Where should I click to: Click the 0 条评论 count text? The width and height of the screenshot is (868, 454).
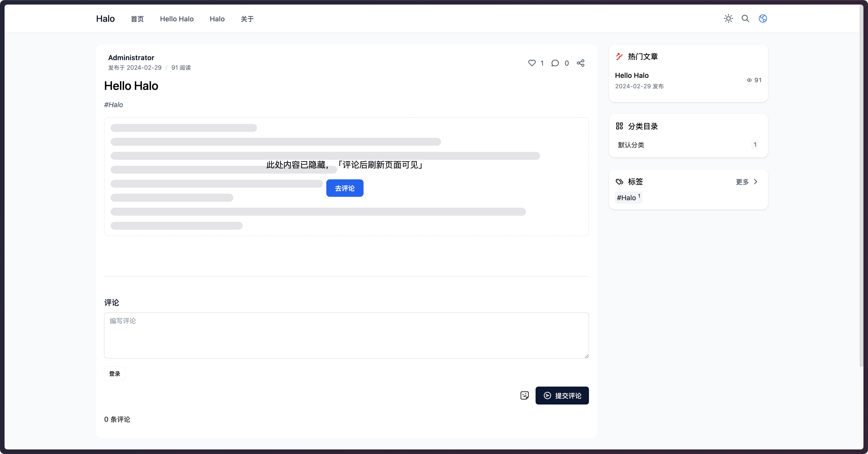pyautogui.click(x=117, y=419)
